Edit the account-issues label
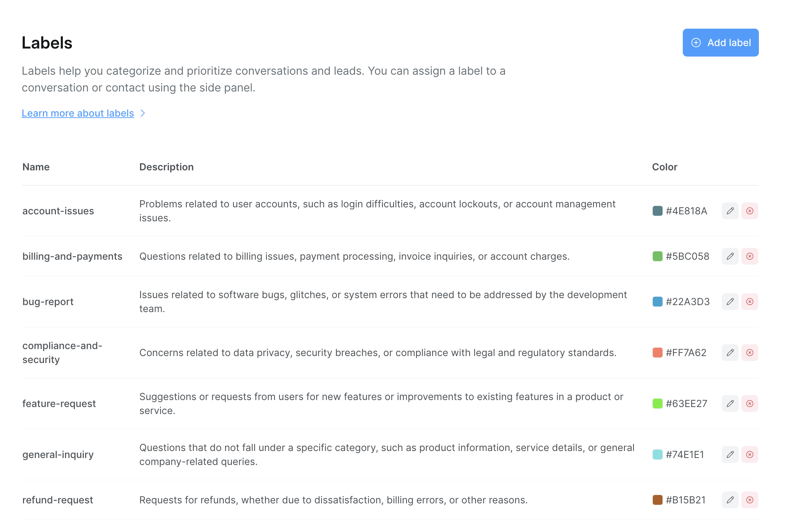 [730, 211]
